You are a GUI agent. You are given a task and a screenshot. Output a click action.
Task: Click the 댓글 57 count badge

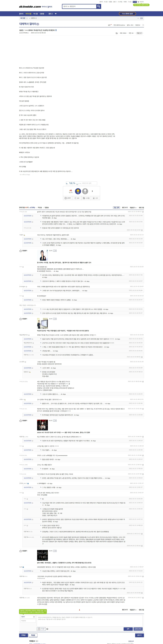pyautogui.click(x=139, y=33)
